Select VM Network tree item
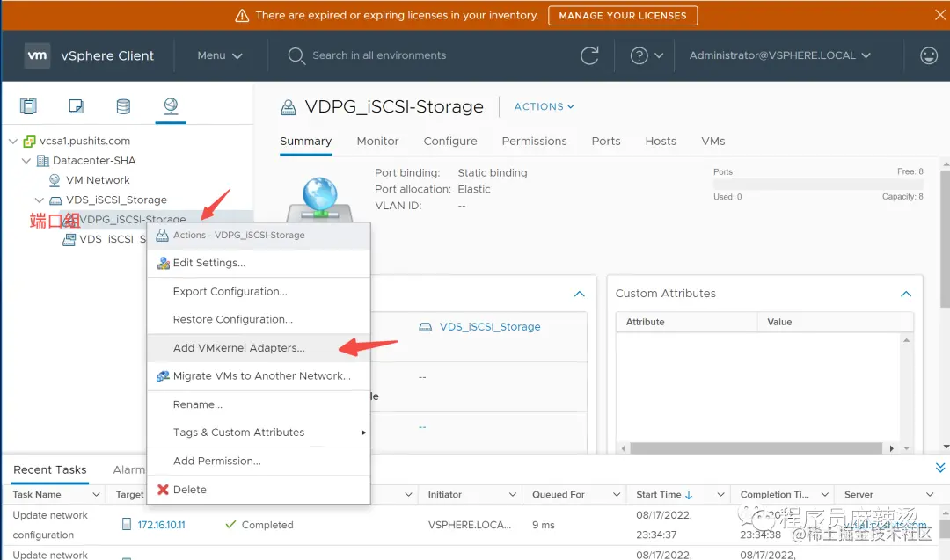 98,180
